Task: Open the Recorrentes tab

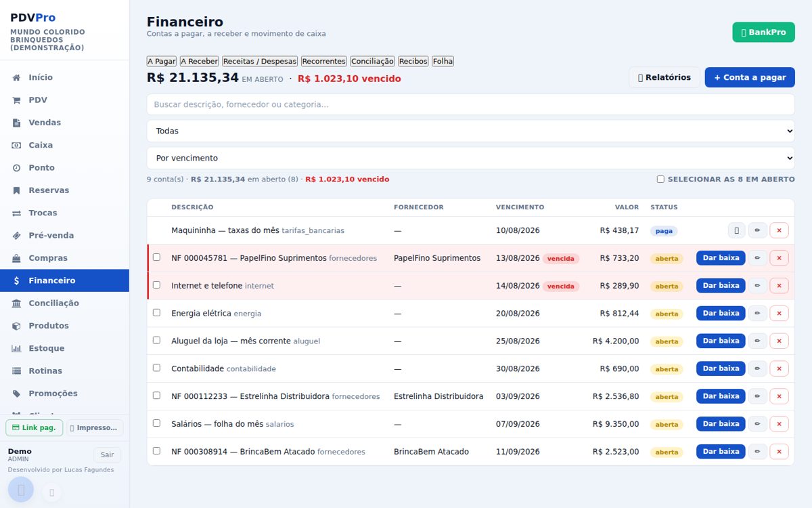Action: point(324,61)
